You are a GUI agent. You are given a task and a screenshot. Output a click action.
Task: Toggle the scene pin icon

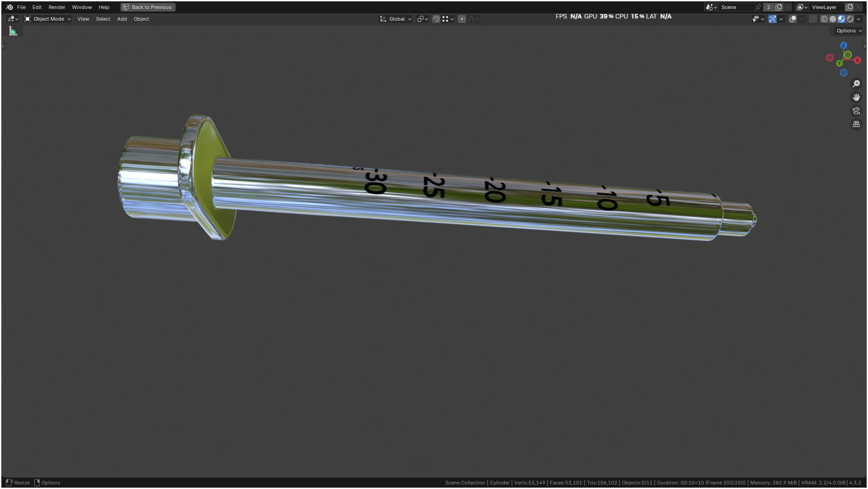point(758,7)
